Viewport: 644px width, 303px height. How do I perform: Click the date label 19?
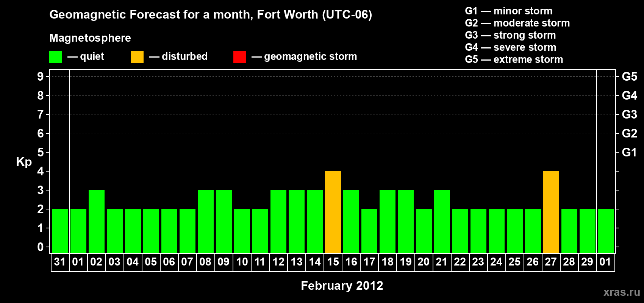[405, 262]
